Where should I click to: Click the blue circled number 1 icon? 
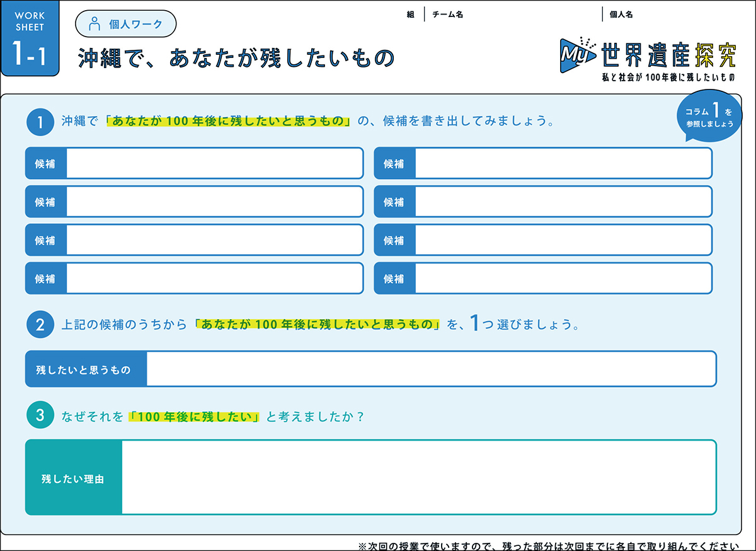[40, 122]
